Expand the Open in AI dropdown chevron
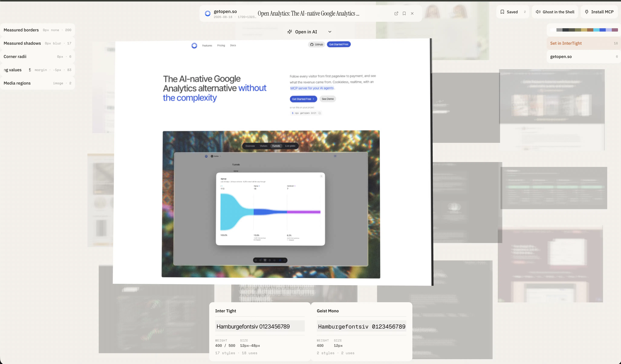The height and width of the screenshot is (364, 621). (x=330, y=32)
